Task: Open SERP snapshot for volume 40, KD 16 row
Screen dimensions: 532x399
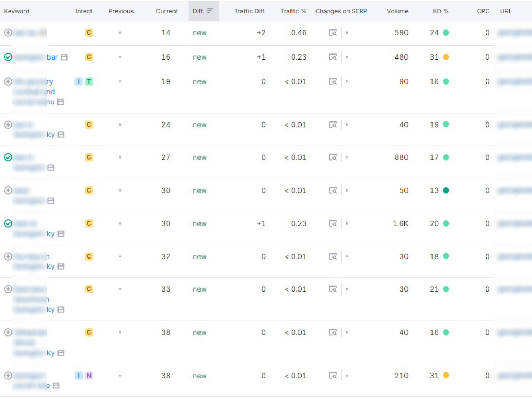Action: (x=333, y=332)
